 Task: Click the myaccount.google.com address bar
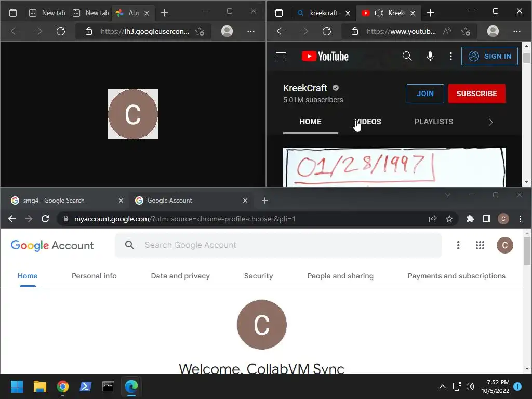[185, 219]
